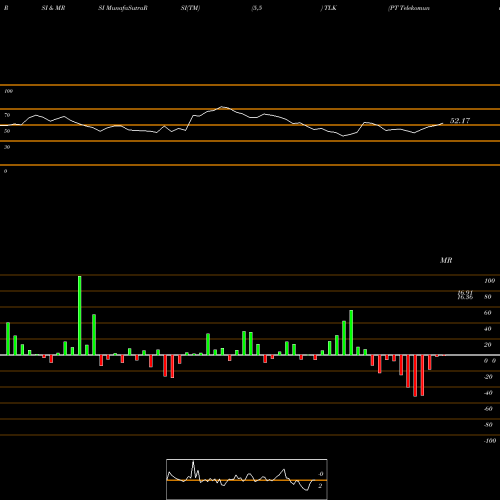Screen dimensions: 500x500
Task: Click the 50 level label on RSI axis
Action: pos(7,131)
